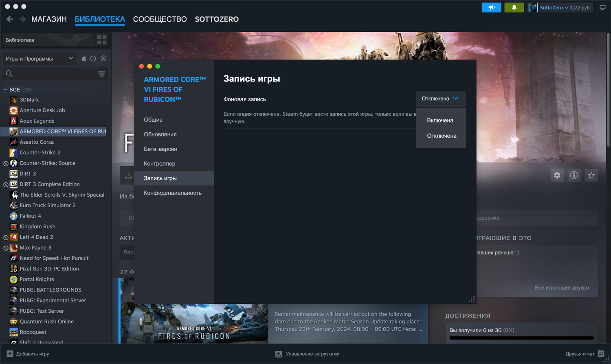Open Обновления in properties dialog

tap(174, 134)
